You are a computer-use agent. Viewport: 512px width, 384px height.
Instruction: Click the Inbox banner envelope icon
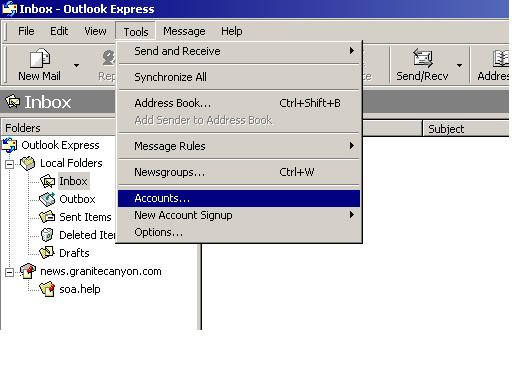tap(13, 101)
